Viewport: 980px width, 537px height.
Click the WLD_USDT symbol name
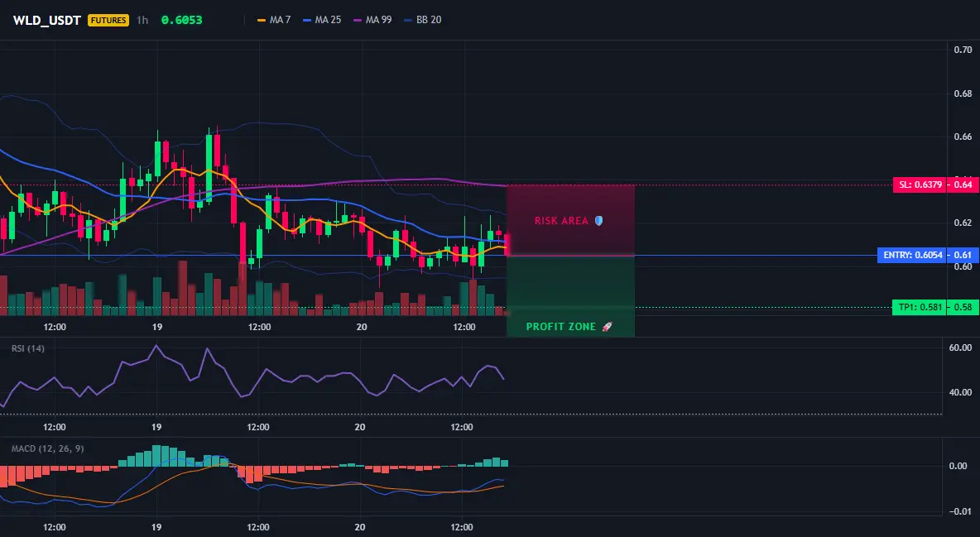pyautogui.click(x=47, y=20)
